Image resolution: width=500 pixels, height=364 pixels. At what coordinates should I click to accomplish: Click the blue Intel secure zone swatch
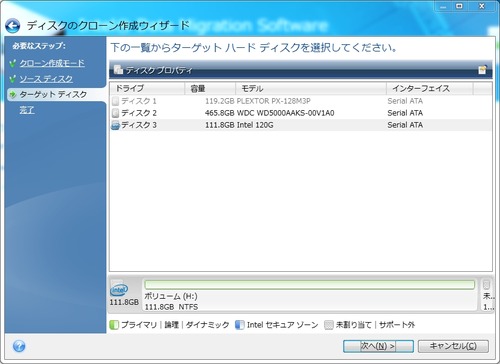point(240,325)
